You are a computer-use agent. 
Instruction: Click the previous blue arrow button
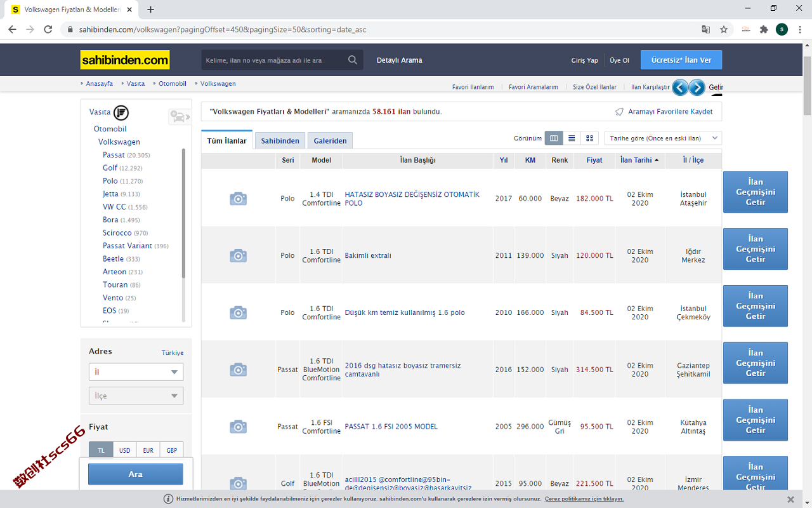(x=680, y=88)
